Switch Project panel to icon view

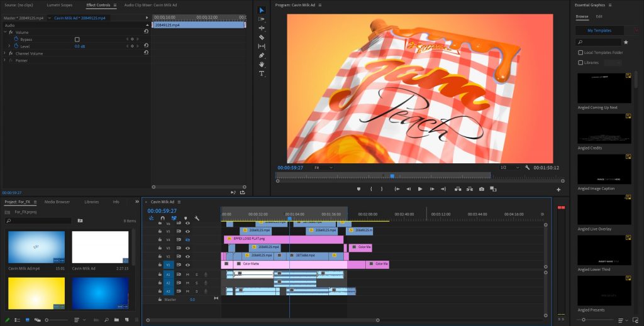click(x=28, y=320)
